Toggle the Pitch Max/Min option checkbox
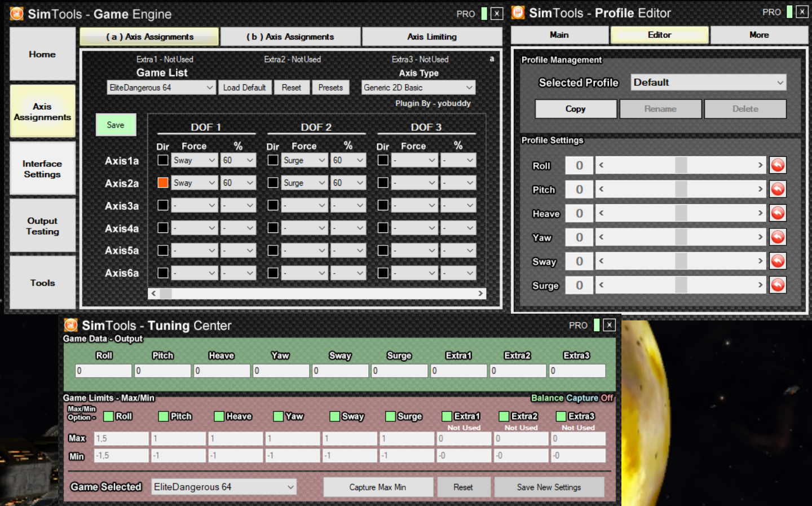The height and width of the screenshot is (506, 812). point(164,416)
